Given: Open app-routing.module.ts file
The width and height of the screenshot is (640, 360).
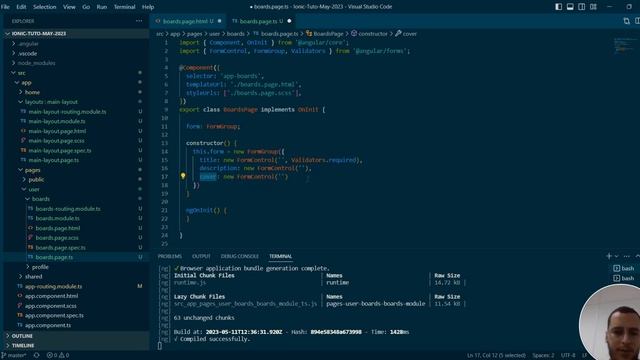Looking at the screenshot, I should point(53,287).
